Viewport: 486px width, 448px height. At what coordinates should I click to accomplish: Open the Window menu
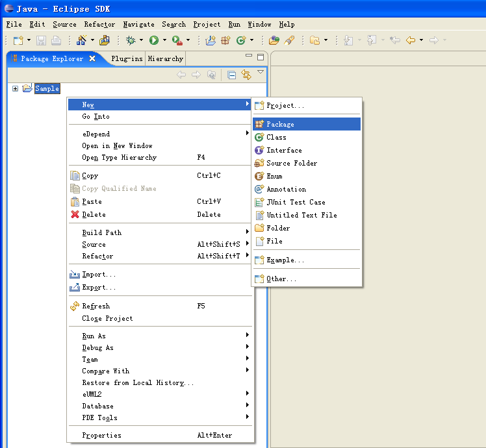(259, 24)
